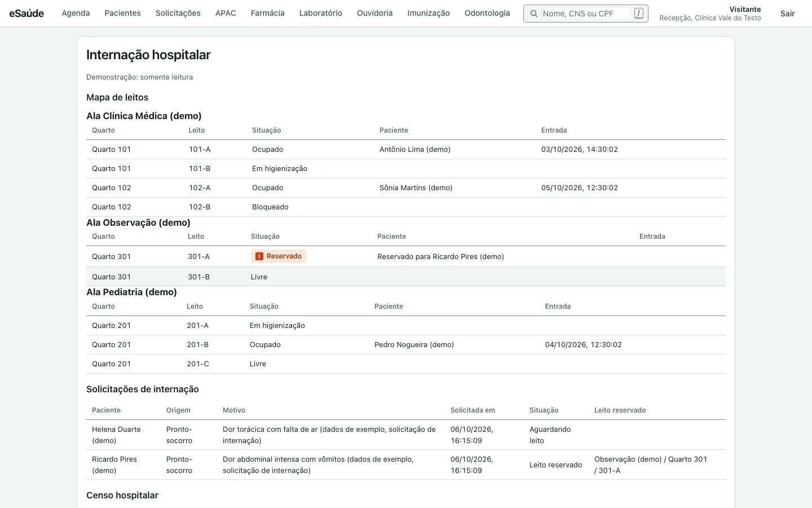Click the Nome, CNS ou CPF search field

point(585,14)
